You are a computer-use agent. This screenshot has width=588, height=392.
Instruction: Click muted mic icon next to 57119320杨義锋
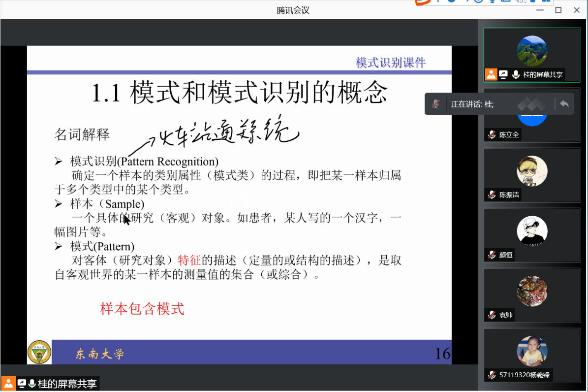[x=492, y=375]
